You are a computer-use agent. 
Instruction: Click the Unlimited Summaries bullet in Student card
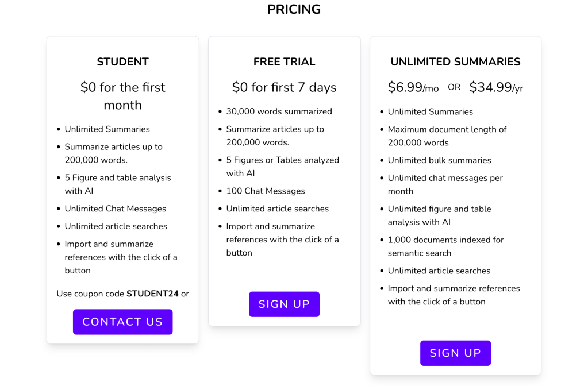[x=107, y=129]
